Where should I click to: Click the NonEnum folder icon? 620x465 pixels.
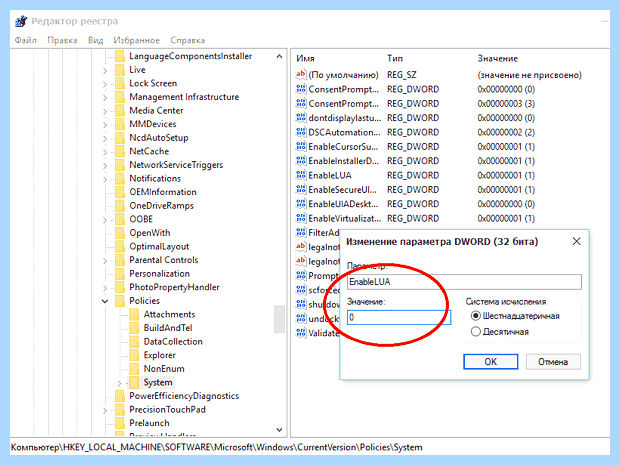tap(134, 369)
